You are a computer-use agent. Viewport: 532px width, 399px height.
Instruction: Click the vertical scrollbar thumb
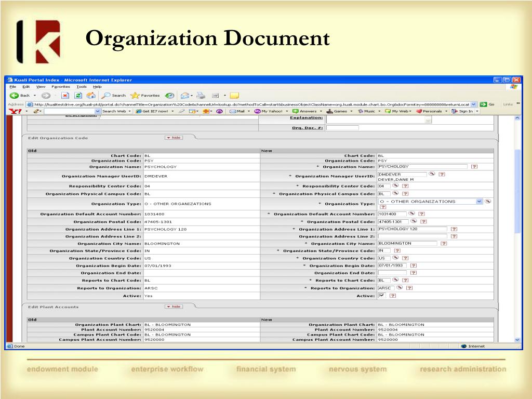click(517, 191)
